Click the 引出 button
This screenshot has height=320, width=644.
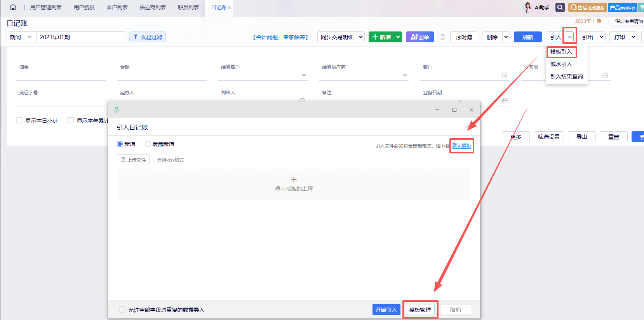click(588, 37)
